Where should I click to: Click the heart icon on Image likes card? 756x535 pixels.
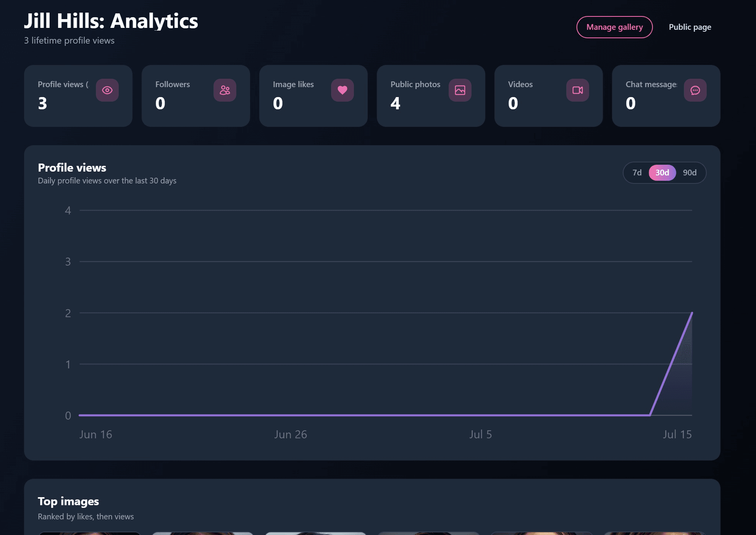click(x=342, y=90)
